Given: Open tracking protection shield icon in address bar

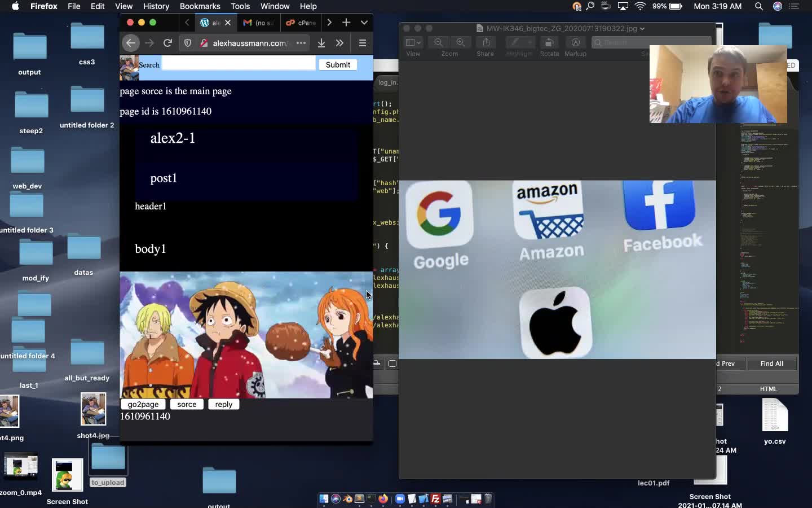Looking at the screenshot, I should [x=188, y=43].
